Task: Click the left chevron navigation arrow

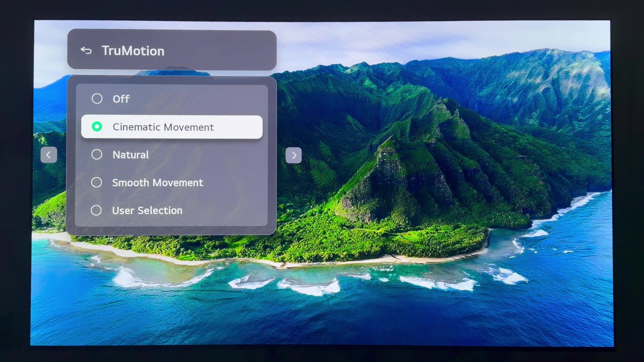Action: tap(49, 155)
